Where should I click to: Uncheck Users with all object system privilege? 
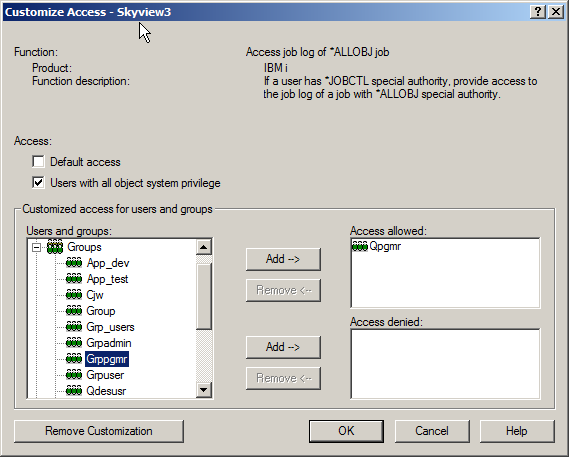pyautogui.click(x=38, y=182)
